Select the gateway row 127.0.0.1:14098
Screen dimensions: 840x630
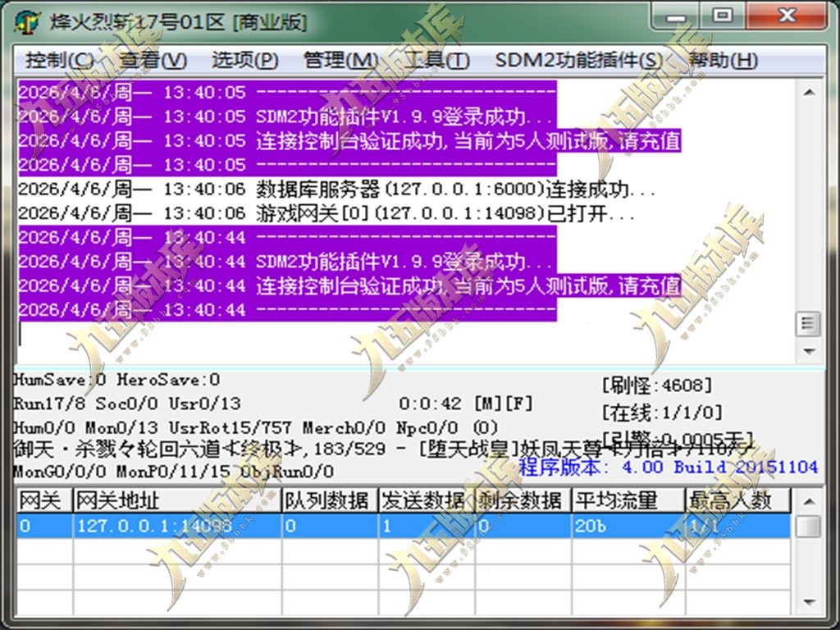[x=404, y=526]
